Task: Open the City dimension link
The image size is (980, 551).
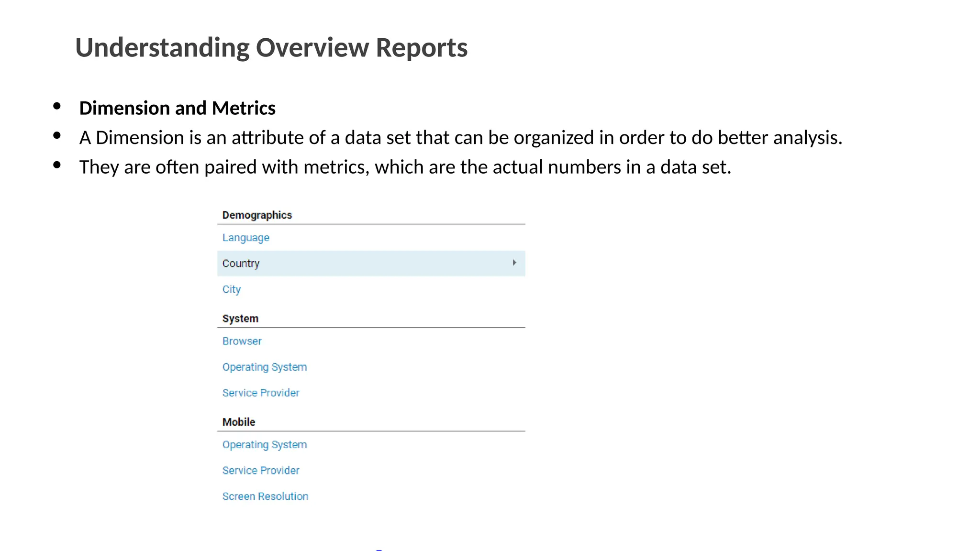Action: pos(232,289)
